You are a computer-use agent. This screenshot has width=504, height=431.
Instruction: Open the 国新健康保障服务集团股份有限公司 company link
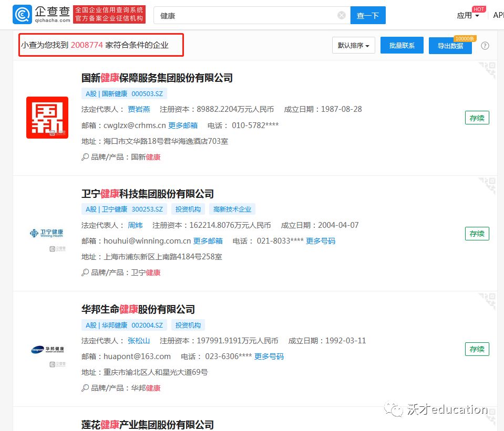pos(157,78)
